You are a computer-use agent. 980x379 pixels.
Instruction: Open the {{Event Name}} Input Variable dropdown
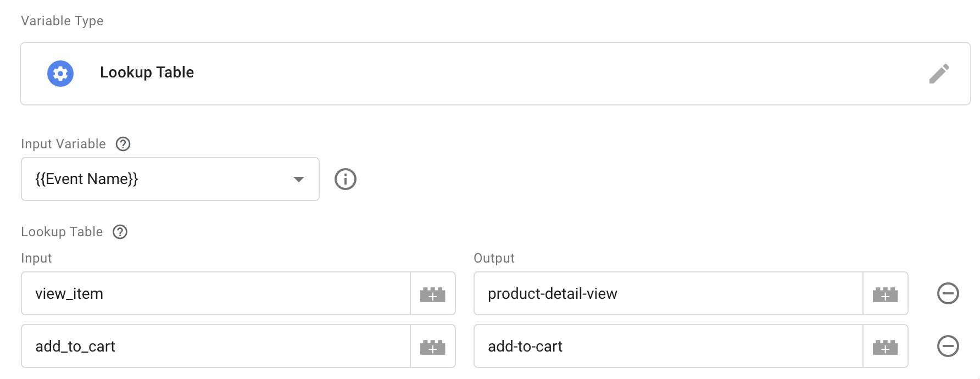170,179
